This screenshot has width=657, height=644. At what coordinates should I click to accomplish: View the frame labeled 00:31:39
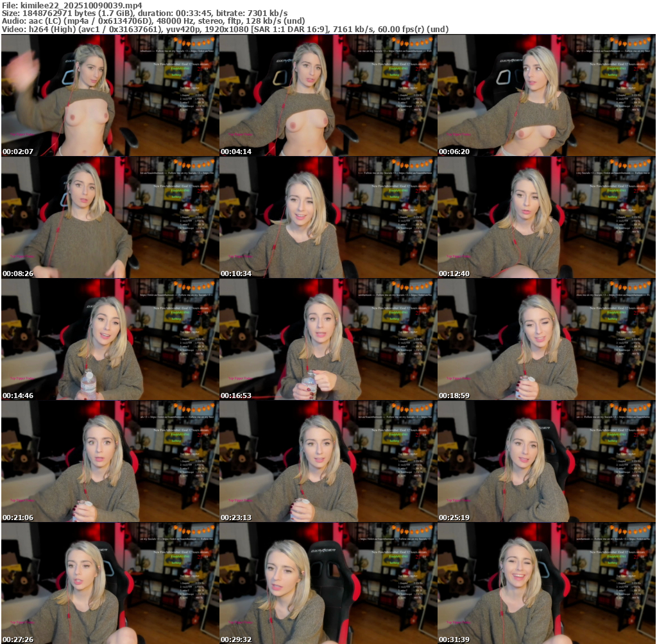coord(547,583)
